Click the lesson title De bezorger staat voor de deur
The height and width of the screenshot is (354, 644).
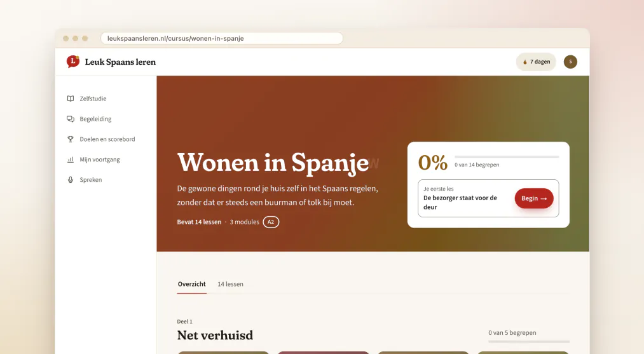point(460,203)
